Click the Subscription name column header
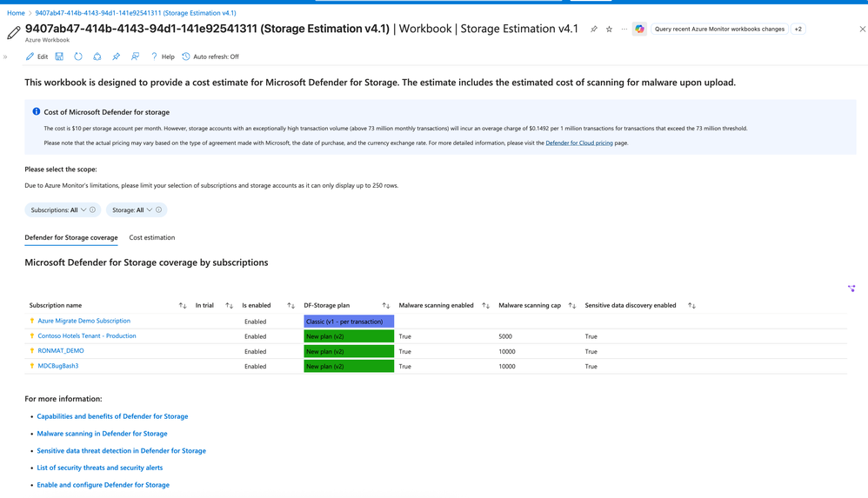The height and width of the screenshot is (498, 868). (56, 305)
